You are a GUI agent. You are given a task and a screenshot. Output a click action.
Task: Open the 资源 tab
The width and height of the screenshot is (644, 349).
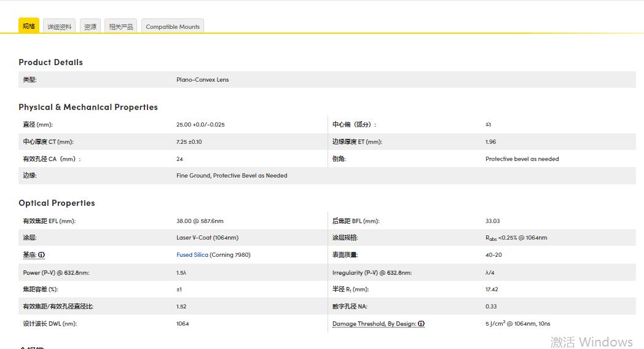[x=90, y=26]
